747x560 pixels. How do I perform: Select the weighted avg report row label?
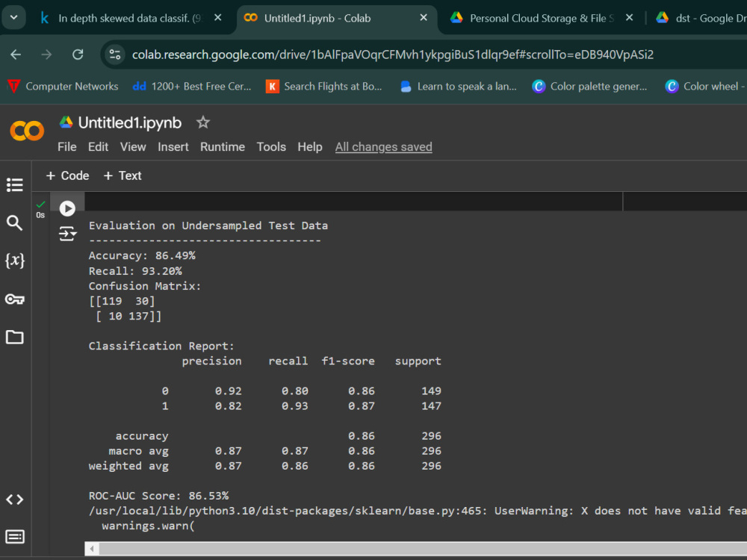(x=128, y=466)
